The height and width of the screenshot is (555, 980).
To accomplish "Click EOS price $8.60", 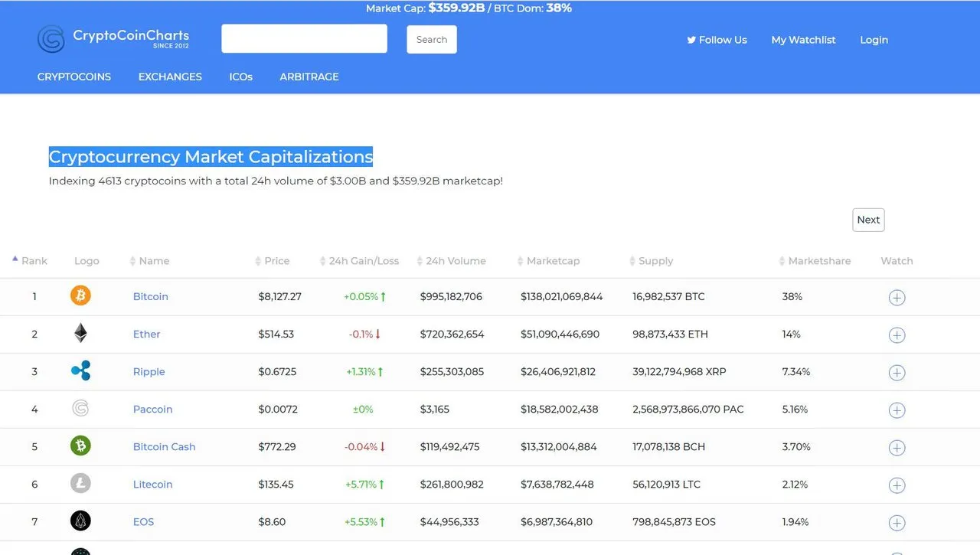I will pyautogui.click(x=273, y=521).
